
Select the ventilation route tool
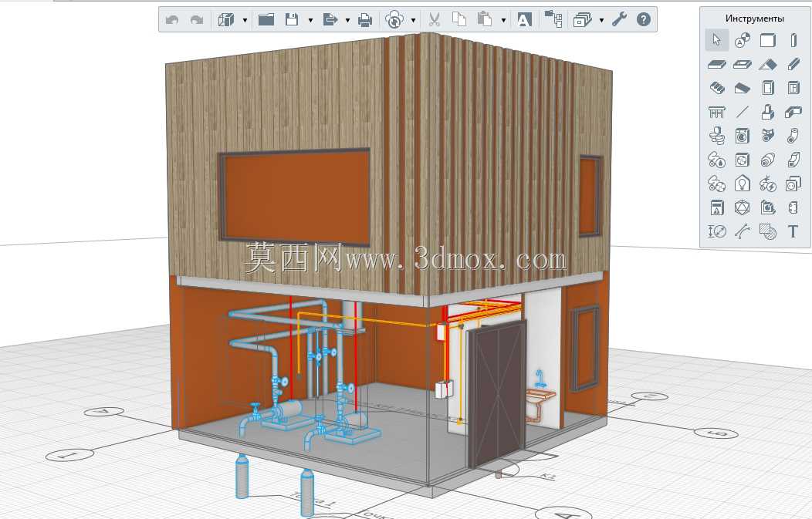(717, 184)
